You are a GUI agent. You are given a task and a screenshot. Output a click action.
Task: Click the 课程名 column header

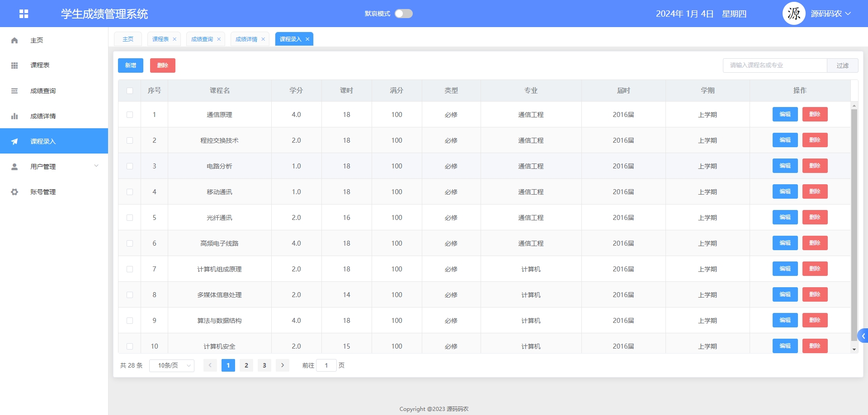(x=220, y=91)
